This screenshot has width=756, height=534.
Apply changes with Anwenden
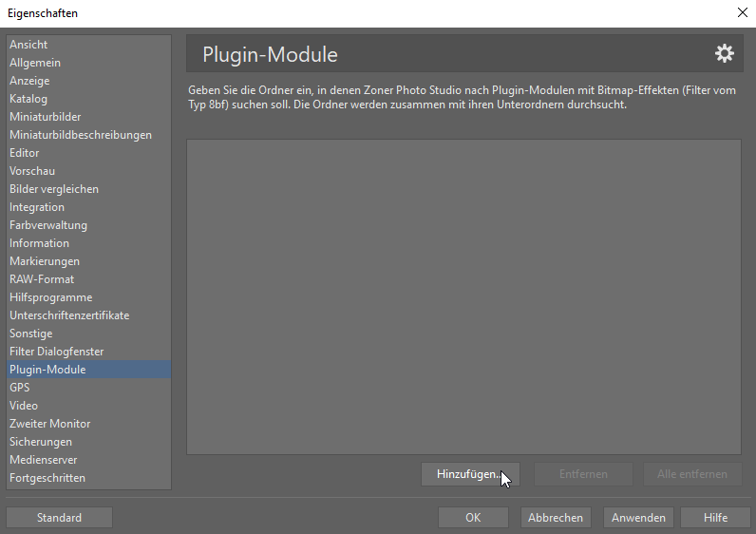[x=638, y=518]
